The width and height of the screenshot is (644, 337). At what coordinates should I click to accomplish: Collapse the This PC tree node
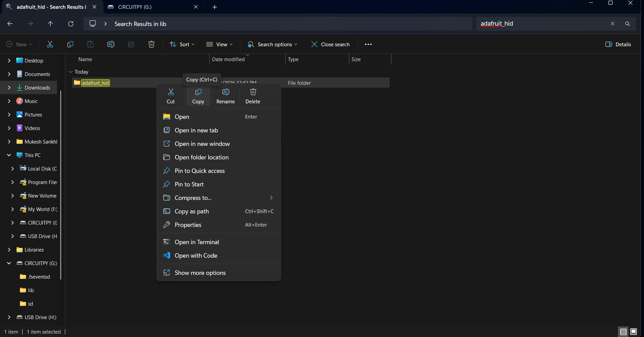click(9, 155)
